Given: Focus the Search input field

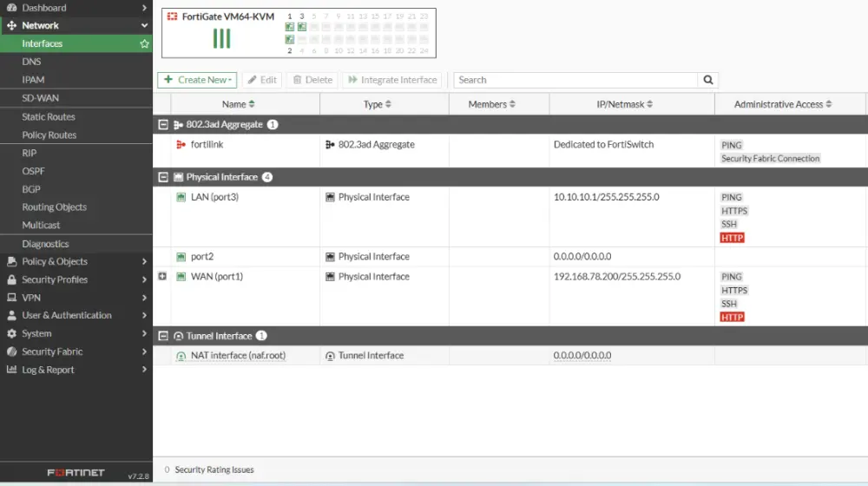Looking at the screenshot, I should [x=575, y=80].
